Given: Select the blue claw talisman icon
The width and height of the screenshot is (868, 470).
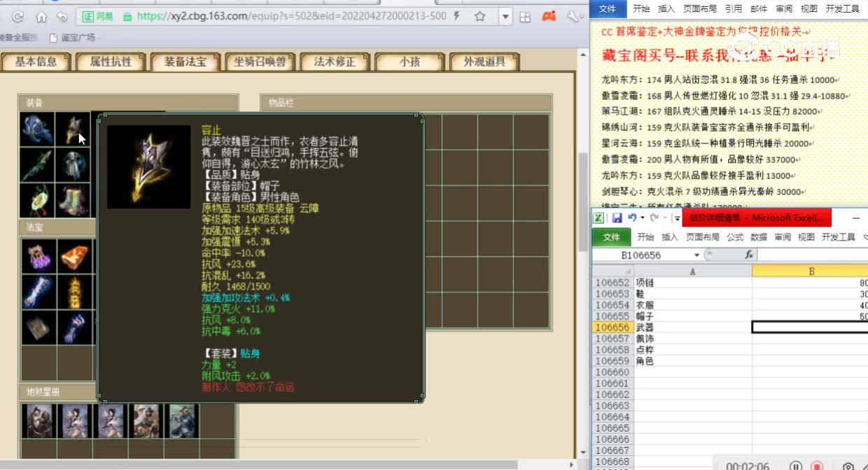Looking at the screenshot, I should click(75, 327).
